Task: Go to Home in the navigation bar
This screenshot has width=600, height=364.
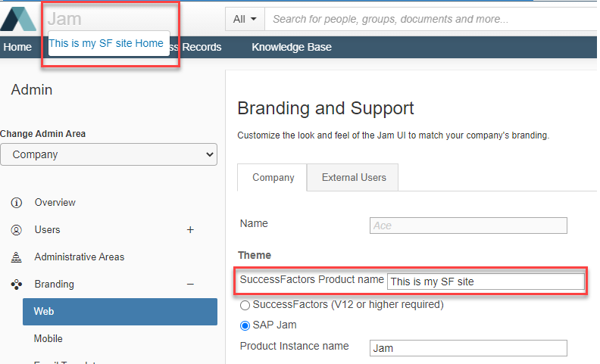Action: click(x=17, y=47)
